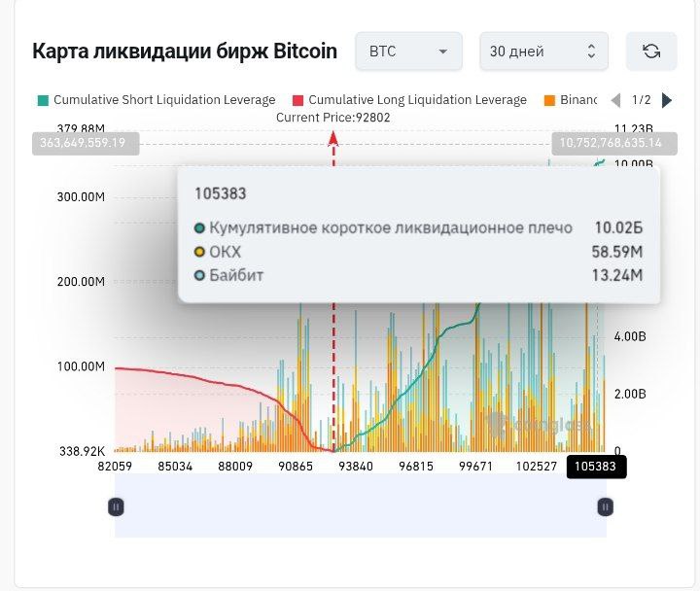Click the 13.24M Байбит value
This screenshot has width=700, height=591.
pos(617,275)
